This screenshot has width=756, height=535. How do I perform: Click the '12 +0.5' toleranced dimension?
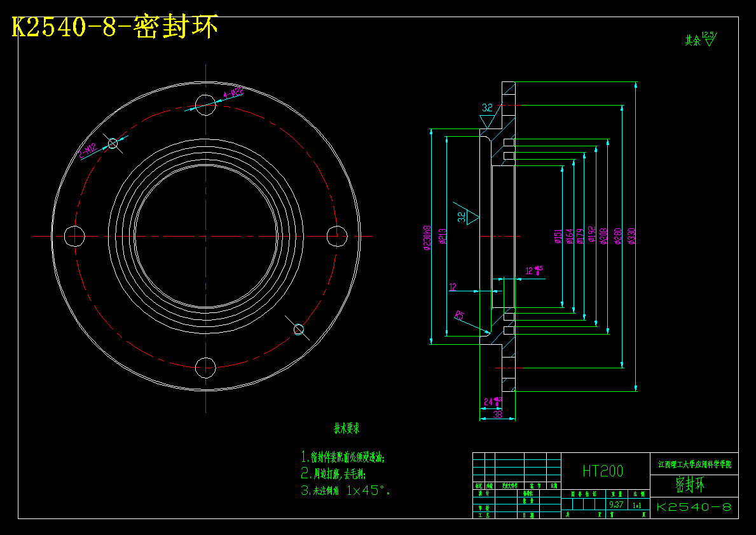pyautogui.click(x=533, y=270)
